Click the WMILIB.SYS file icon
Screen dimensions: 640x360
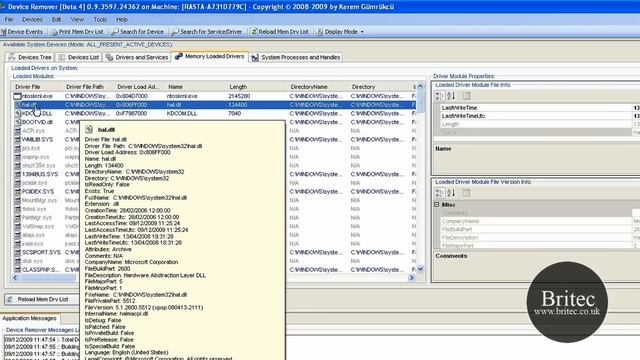click(17, 140)
